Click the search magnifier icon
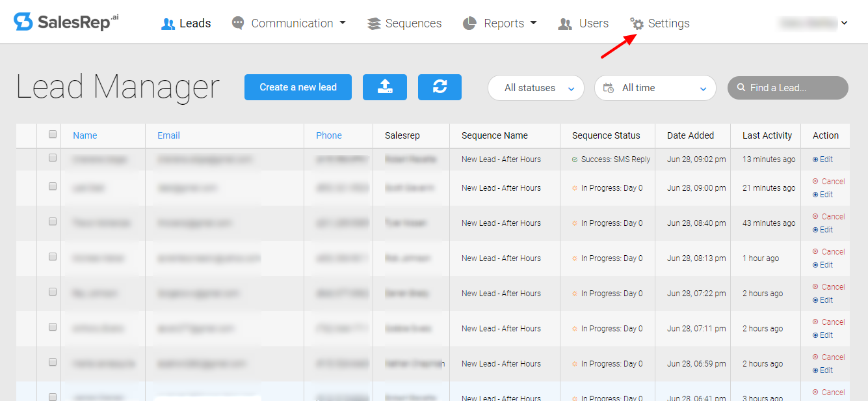Screen dimensions: 868x401 click(741, 88)
